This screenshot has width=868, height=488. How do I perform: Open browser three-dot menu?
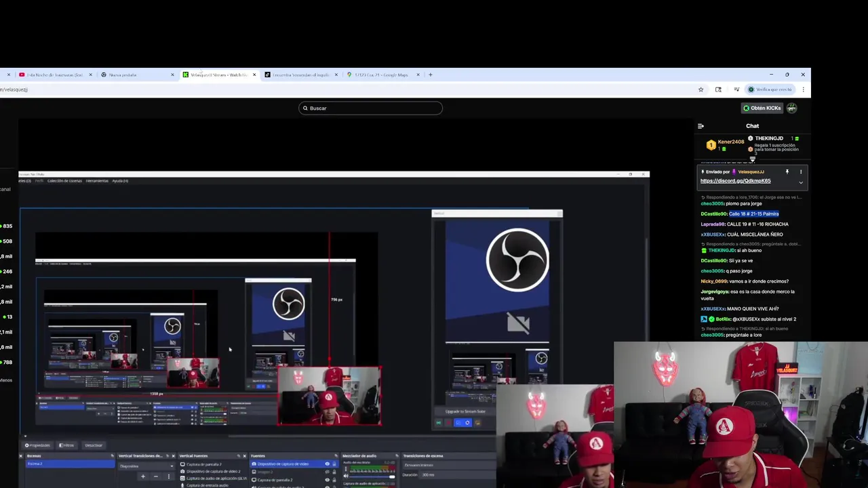click(803, 89)
